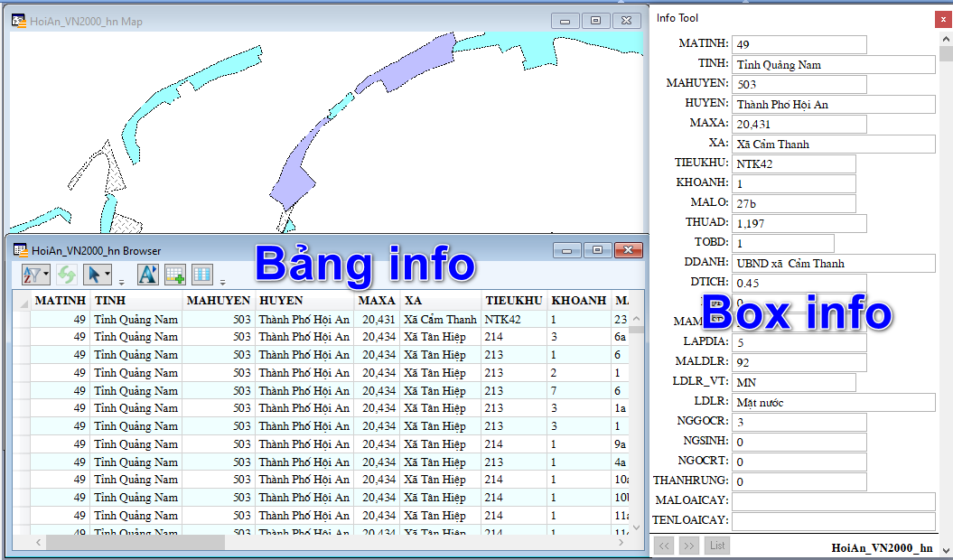Open second toolbar overflow options in Browser

[x=222, y=282]
